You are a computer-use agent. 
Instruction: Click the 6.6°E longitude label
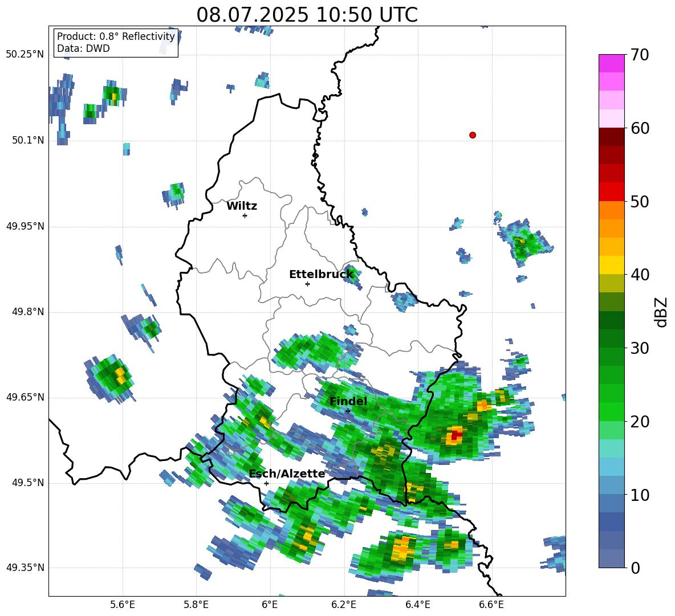coord(491,605)
